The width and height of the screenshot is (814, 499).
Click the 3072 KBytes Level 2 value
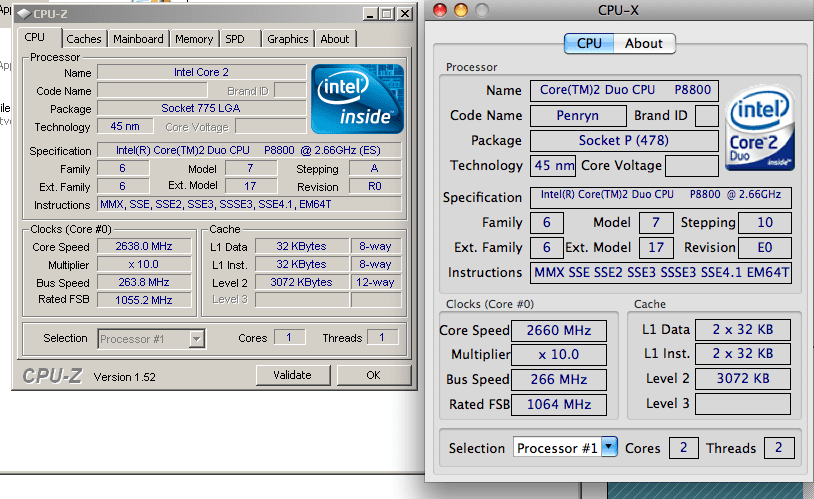coord(302,282)
